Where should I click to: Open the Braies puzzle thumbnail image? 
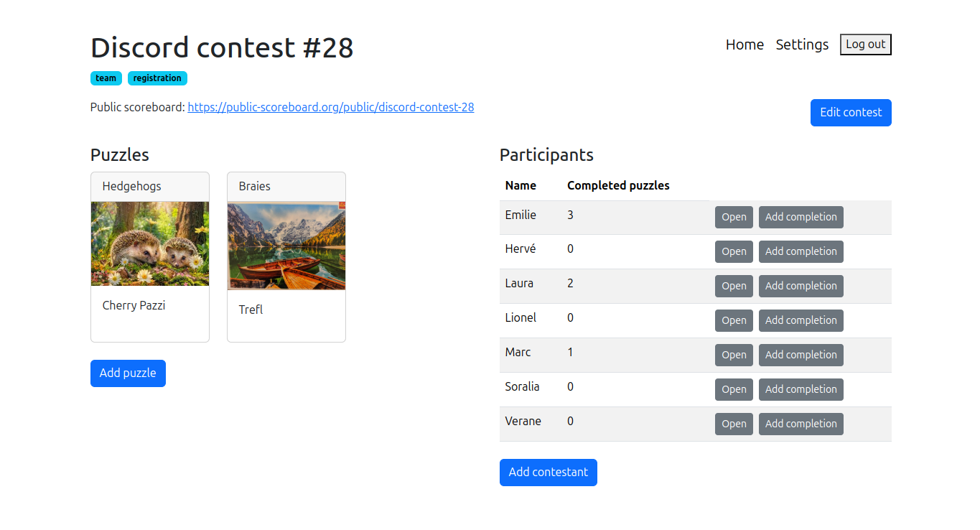(x=286, y=246)
